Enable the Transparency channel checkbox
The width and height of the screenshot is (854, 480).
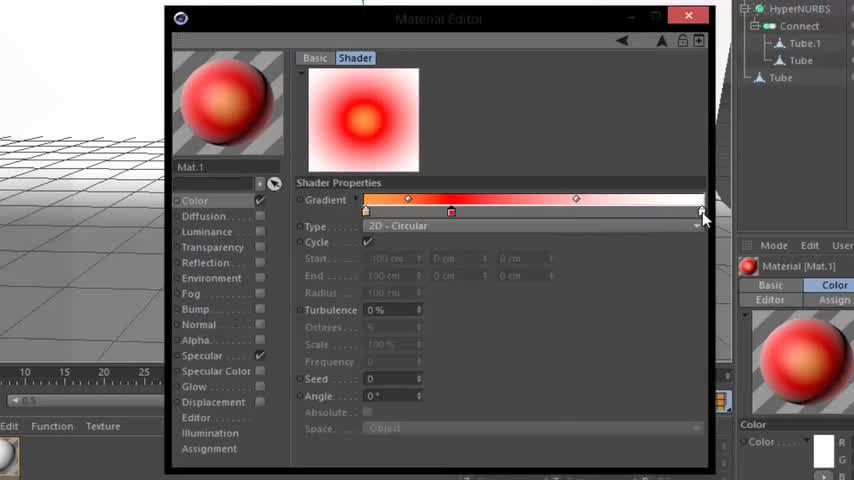tap(260, 247)
